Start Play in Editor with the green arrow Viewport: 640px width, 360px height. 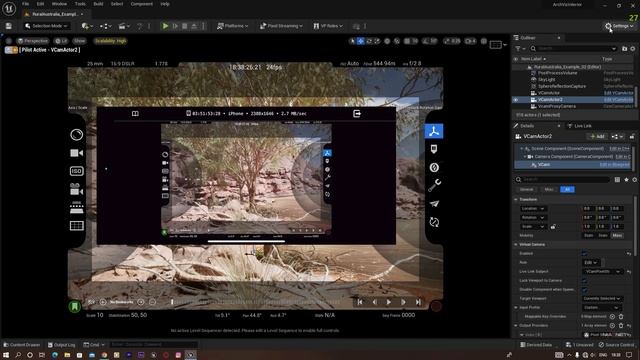[165, 26]
